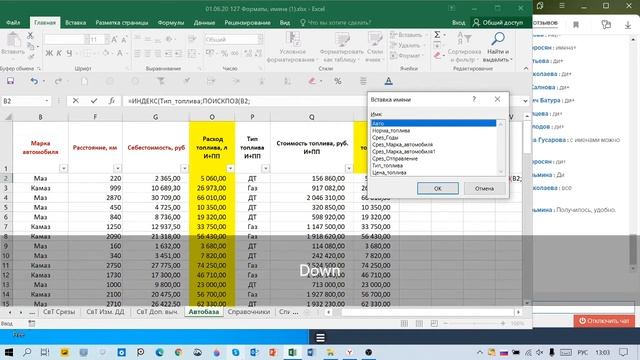
Task: Open the СвТ Изм. ДД sheet tab
Action: pyautogui.click(x=105, y=312)
